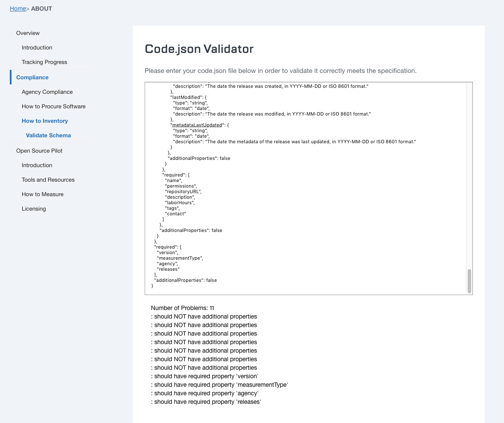Image resolution: width=504 pixels, height=423 pixels.
Task: Open the How to Measure page
Action: [x=43, y=194]
